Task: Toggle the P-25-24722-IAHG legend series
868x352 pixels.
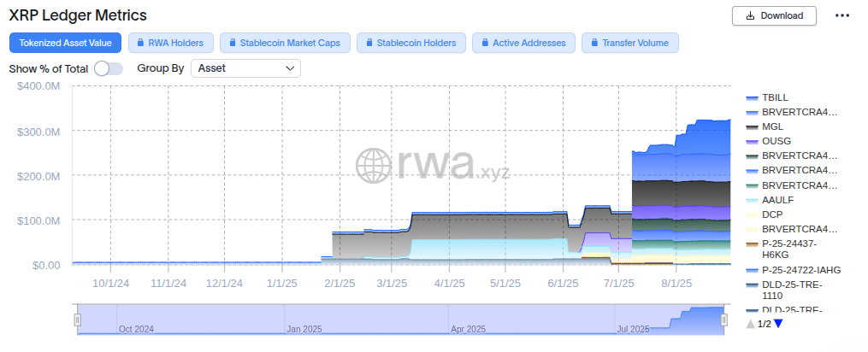Action: (794, 270)
